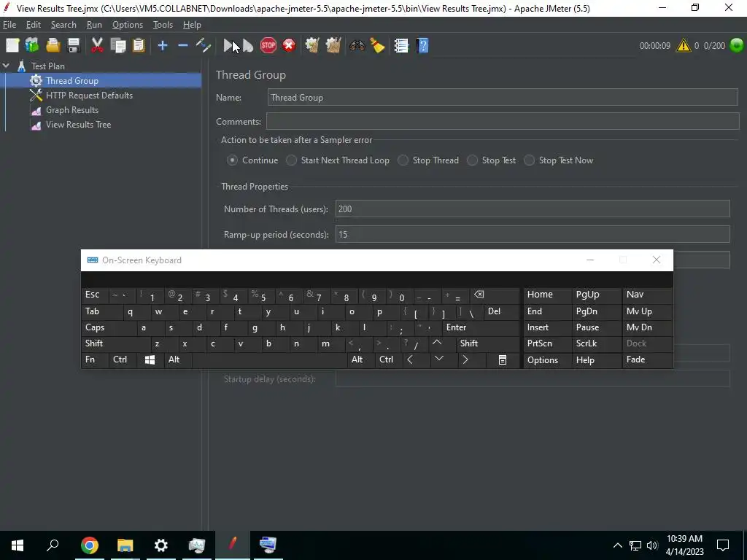Click Windows logo key on On-Screen Keyboard
The width and height of the screenshot is (747, 560).
(150, 360)
